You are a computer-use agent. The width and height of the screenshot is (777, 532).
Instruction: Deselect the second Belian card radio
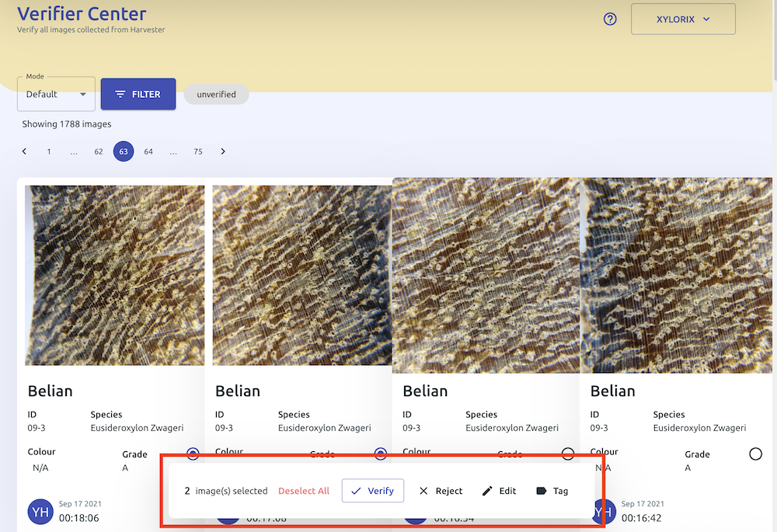pyautogui.click(x=381, y=454)
